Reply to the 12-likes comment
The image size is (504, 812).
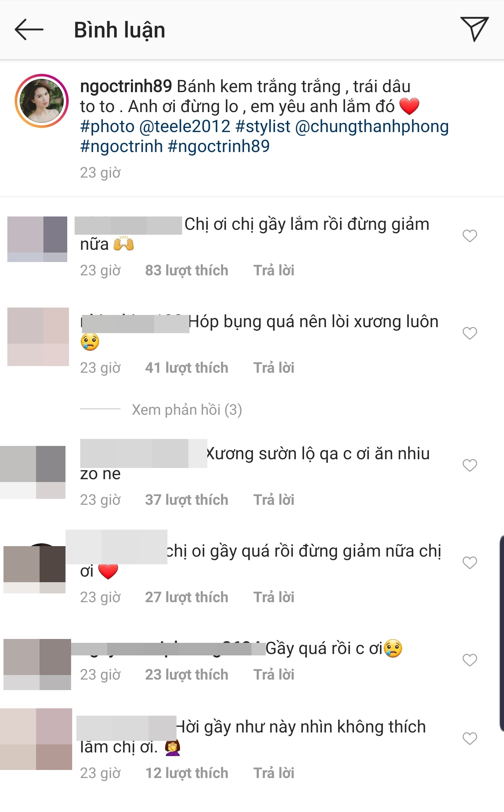point(274,773)
